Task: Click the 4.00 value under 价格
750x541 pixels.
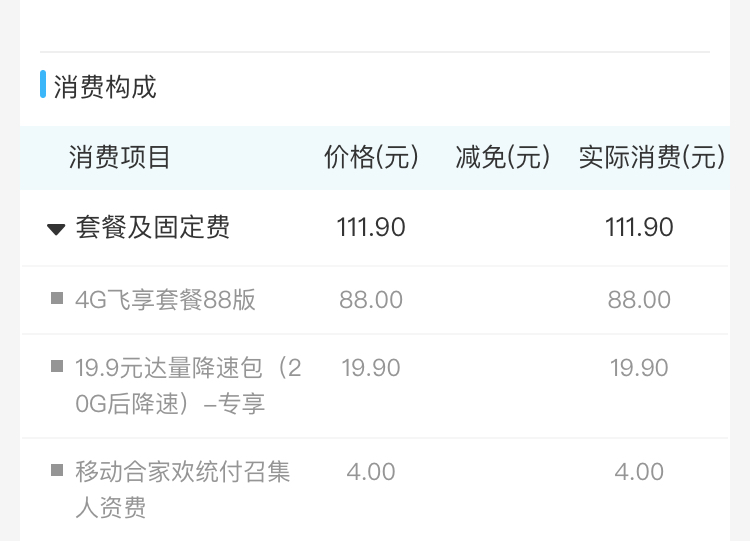Action: pyautogui.click(x=371, y=471)
